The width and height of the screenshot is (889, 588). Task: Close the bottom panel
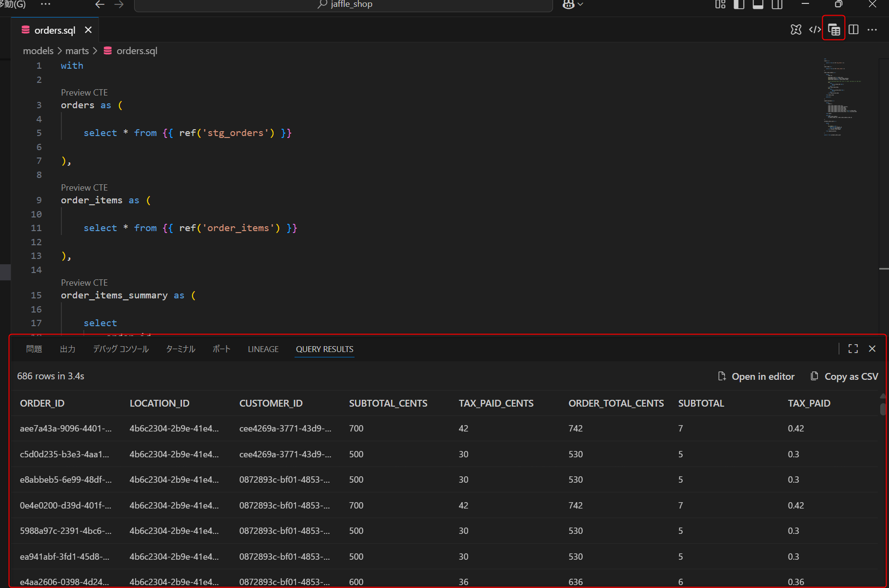tap(872, 349)
